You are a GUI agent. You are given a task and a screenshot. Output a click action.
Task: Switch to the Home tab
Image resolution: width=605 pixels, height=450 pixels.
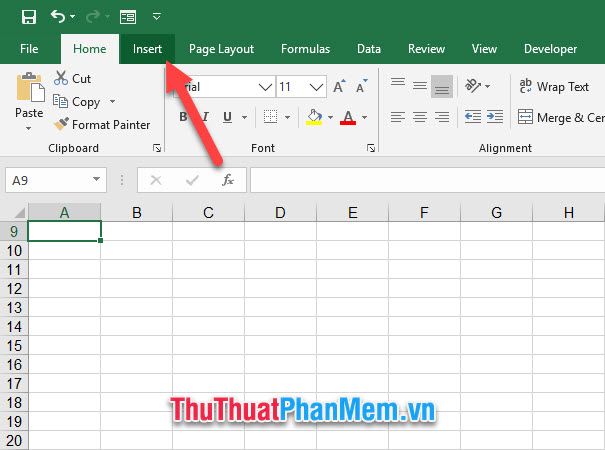pos(90,49)
